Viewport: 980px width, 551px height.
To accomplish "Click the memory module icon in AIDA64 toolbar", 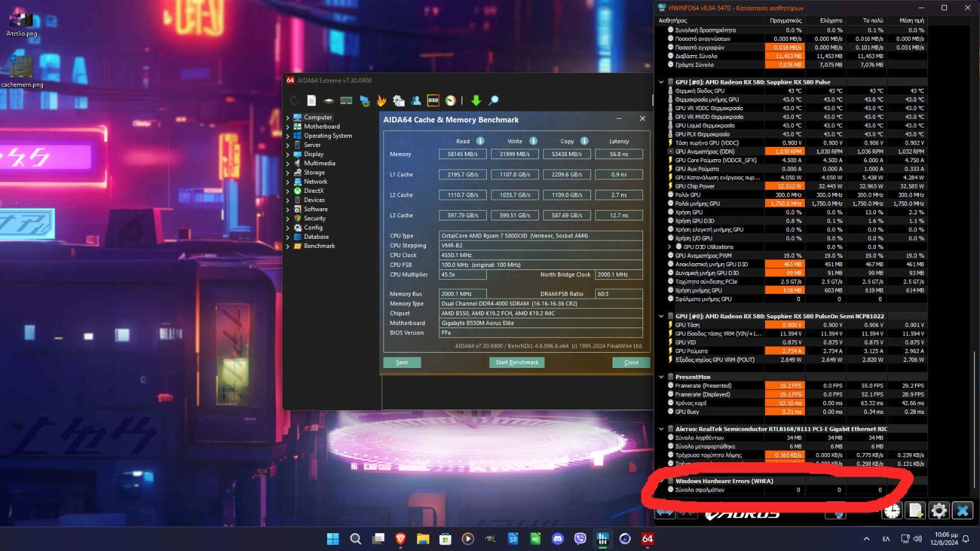I will (346, 100).
